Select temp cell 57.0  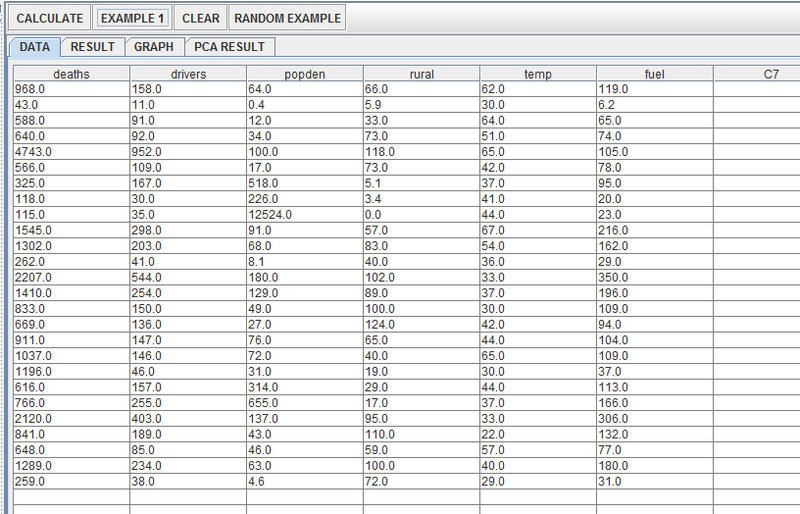click(538, 450)
